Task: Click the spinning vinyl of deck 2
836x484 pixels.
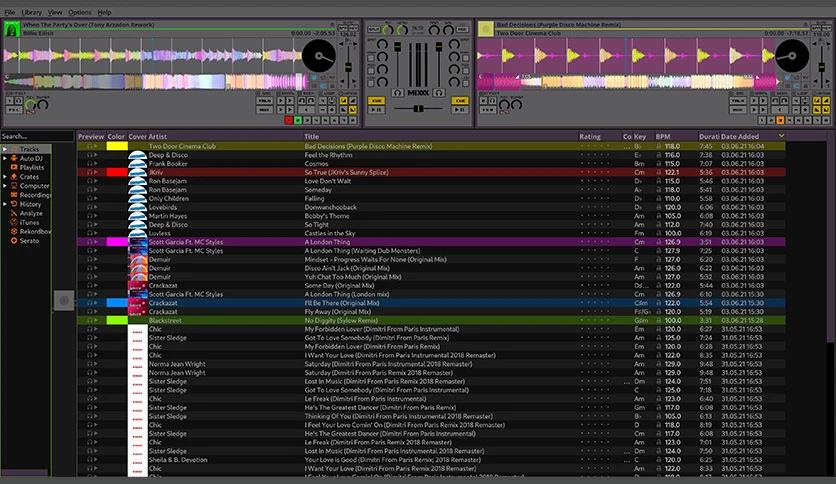Action: (x=792, y=55)
